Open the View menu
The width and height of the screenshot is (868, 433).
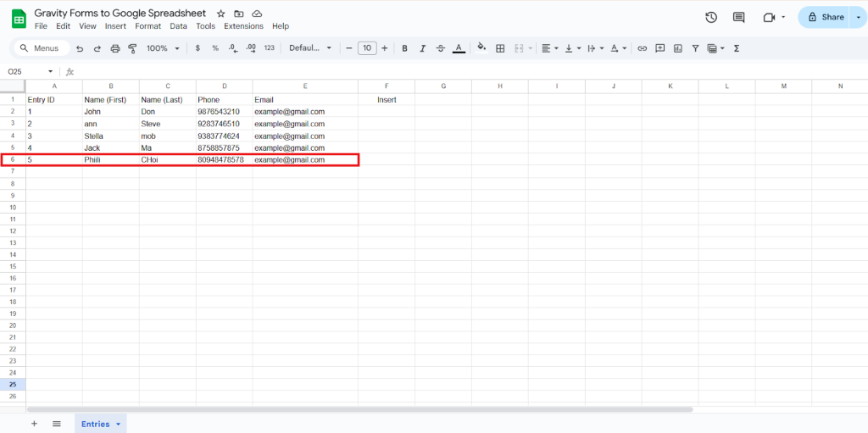(87, 26)
